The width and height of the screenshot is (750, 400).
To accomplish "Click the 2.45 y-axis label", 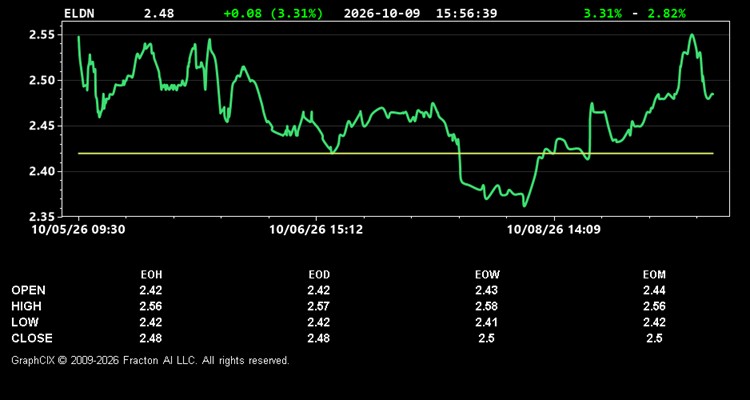I will point(41,126).
